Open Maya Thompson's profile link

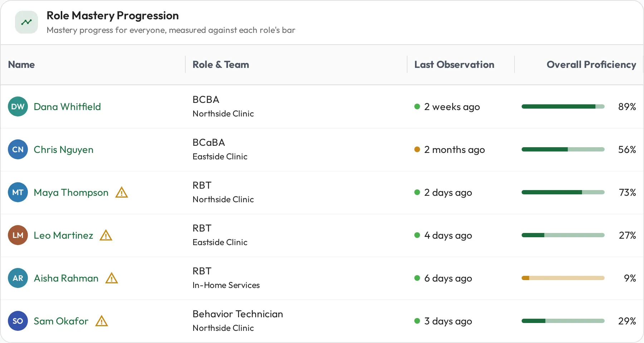tap(71, 192)
